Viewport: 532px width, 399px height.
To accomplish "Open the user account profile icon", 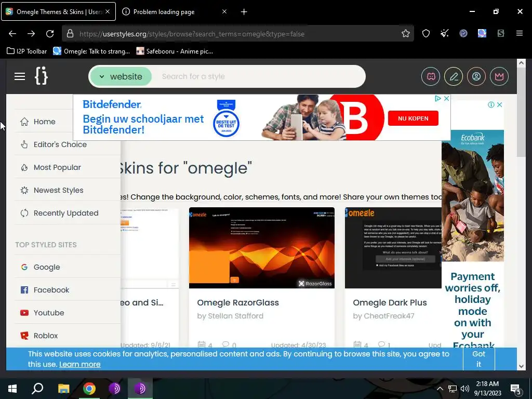I will (476, 76).
